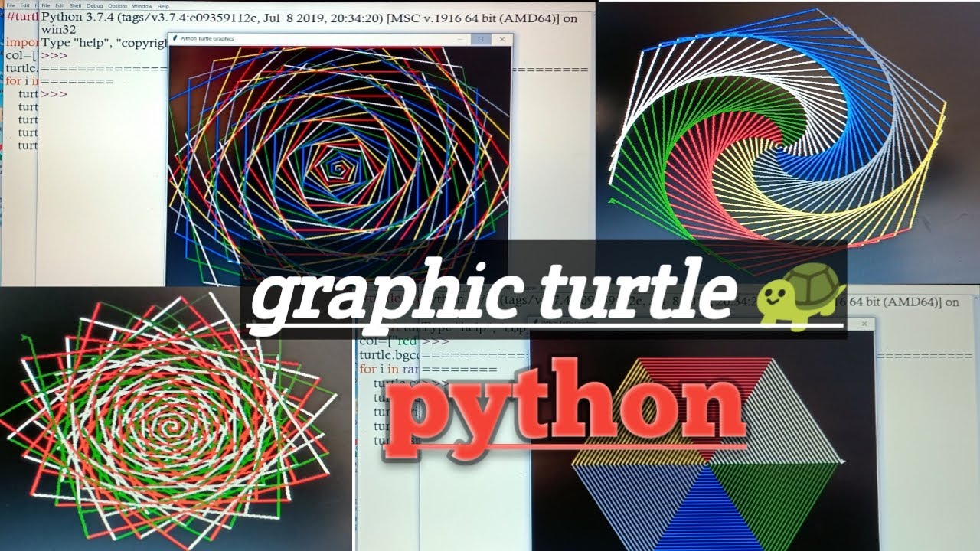Screen dimensions: 980x551
Task: Click the "#turtl" comment in the top editor
Action: tap(21, 17)
